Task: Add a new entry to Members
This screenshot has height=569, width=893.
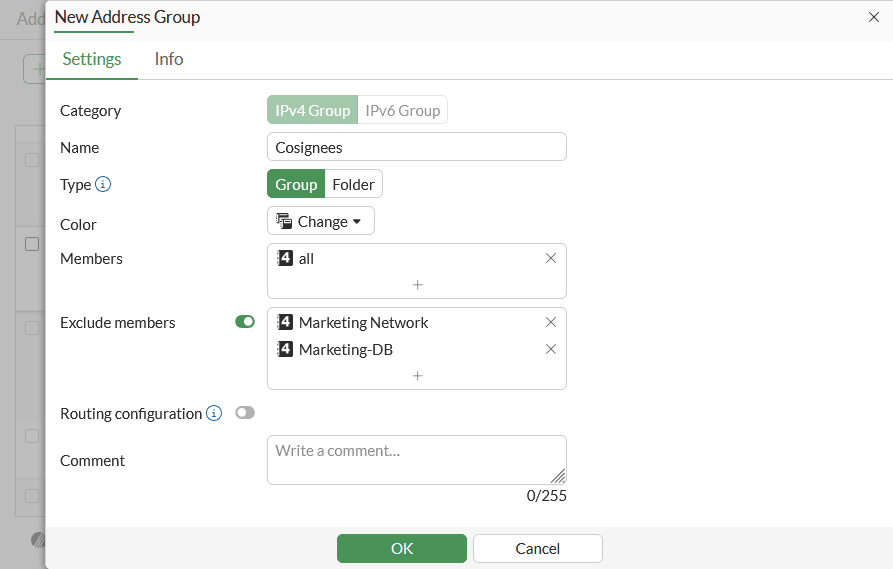Action: click(417, 285)
